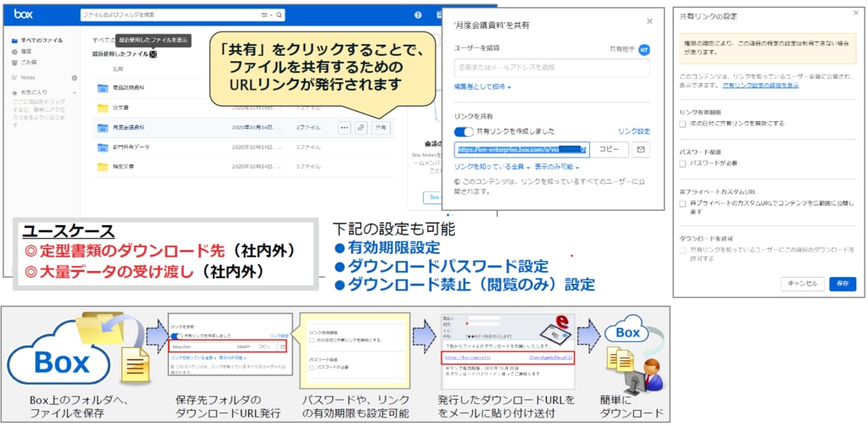Click the コピー button
Image resolution: width=868 pixels, height=426 pixels.
tap(609, 149)
